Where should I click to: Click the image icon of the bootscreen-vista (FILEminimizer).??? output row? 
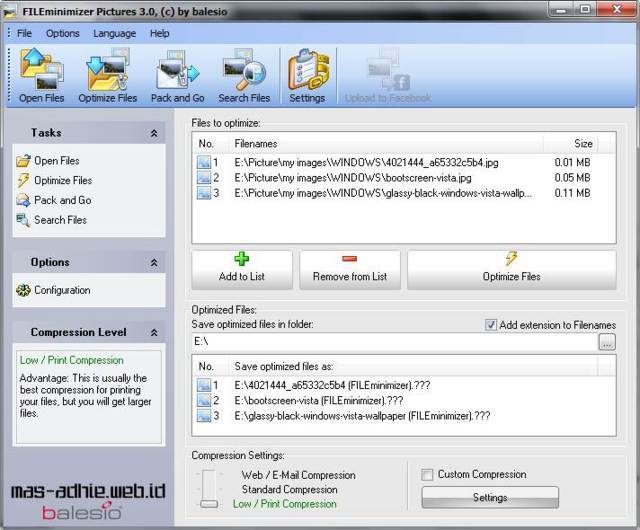point(204,401)
